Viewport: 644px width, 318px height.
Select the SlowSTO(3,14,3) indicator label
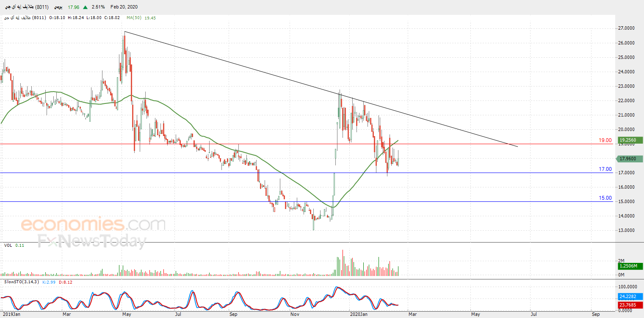22,282
